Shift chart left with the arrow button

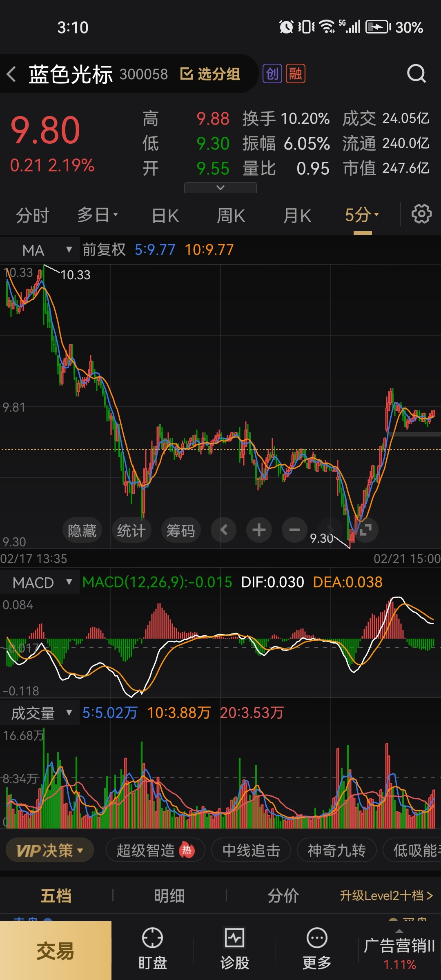coord(223,530)
